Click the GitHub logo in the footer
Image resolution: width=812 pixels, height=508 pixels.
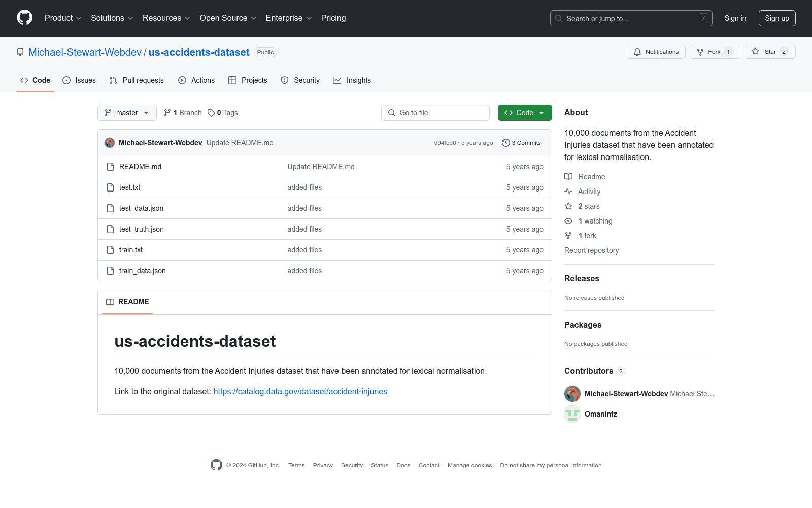(216, 465)
